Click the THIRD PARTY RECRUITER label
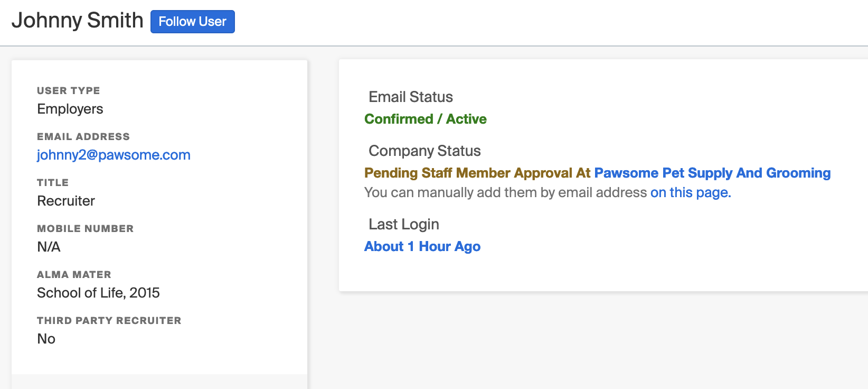 point(109,320)
